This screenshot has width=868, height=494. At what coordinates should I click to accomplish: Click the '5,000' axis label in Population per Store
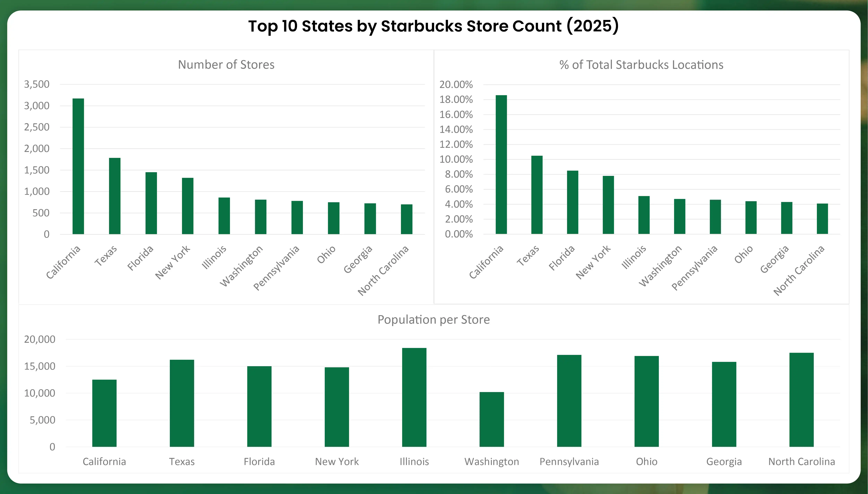(x=42, y=420)
